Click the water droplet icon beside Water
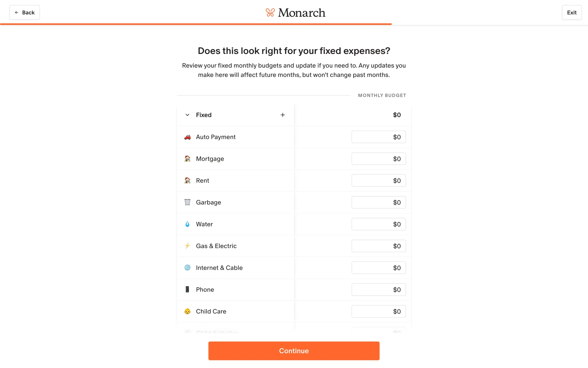 [187, 224]
